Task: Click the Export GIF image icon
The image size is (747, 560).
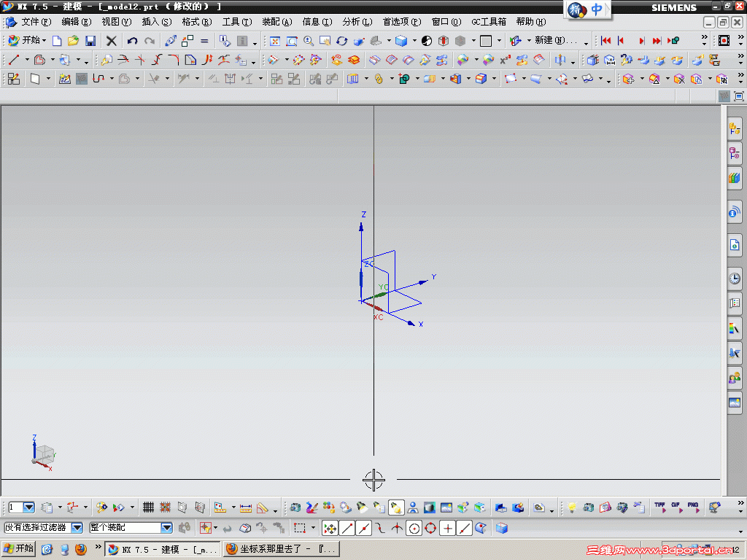Action: [x=676, y=507]
